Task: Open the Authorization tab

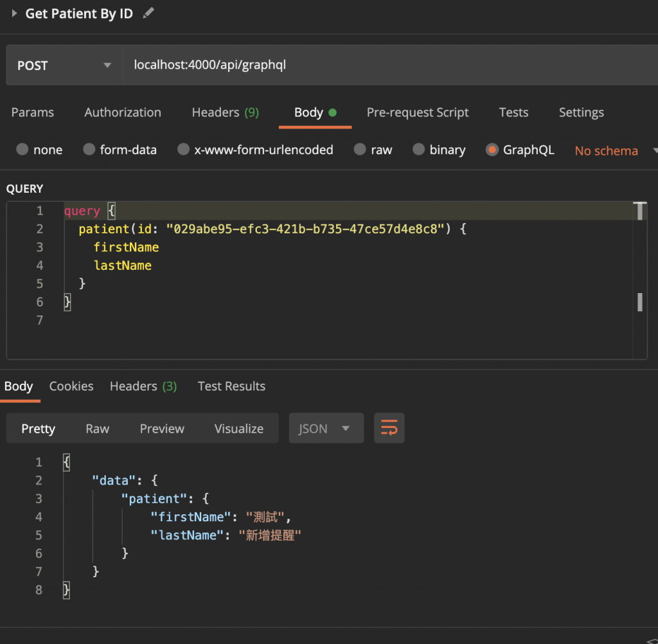Action: 123,112
